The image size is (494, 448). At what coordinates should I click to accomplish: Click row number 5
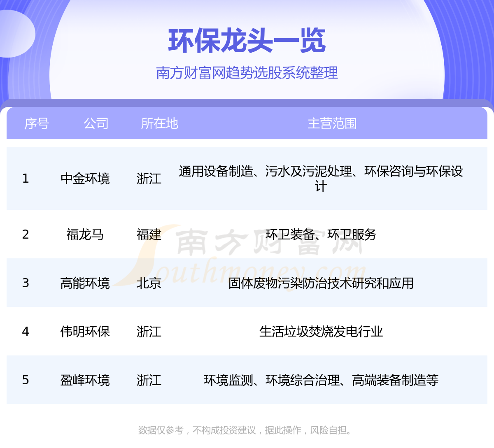[x=26, y=380]
